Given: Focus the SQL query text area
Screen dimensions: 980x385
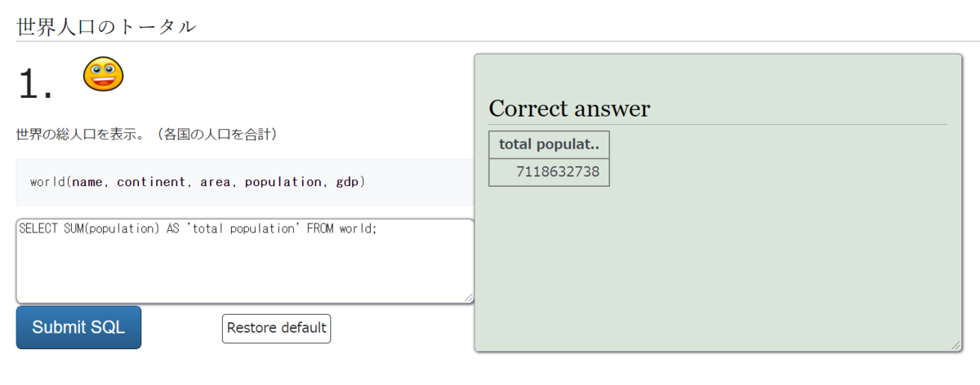Looking at the screenshot, I should click(245, 261).
